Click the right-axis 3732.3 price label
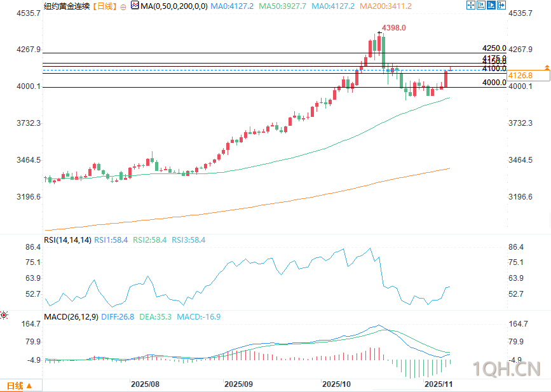Screen dimensions: 551x392 click(520, 123)
